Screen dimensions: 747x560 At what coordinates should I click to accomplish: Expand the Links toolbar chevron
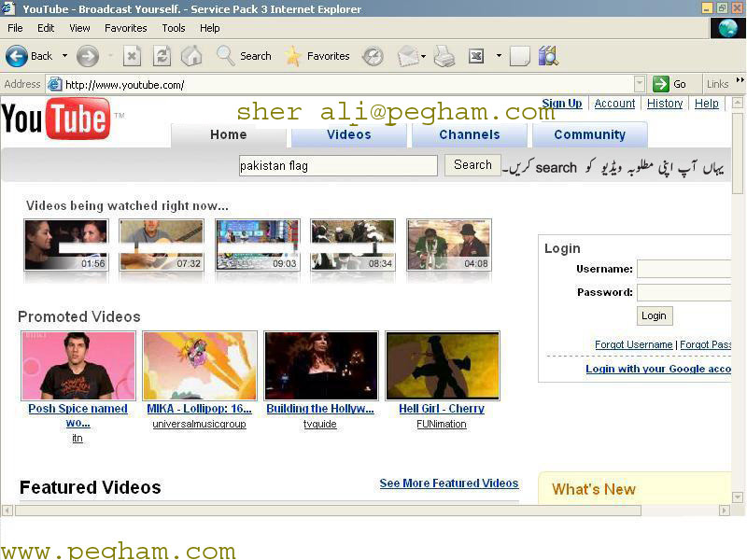pyautogui.click(x=740, y=80)
